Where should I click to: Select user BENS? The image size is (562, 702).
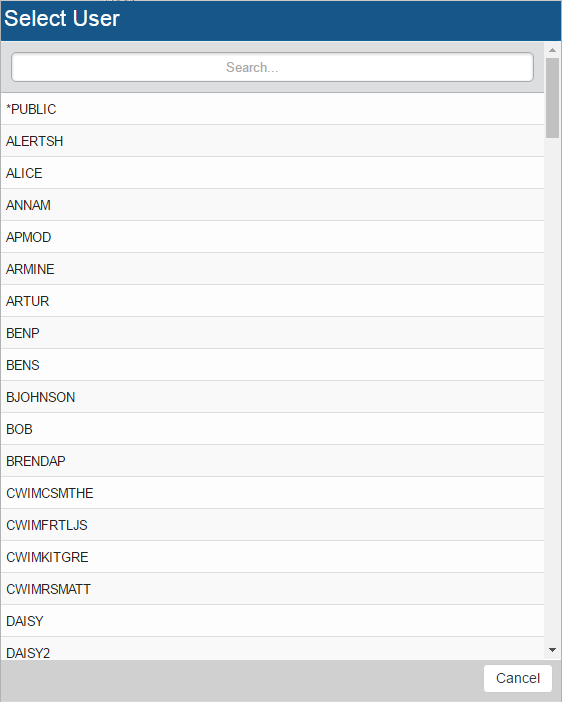point(272,365)
